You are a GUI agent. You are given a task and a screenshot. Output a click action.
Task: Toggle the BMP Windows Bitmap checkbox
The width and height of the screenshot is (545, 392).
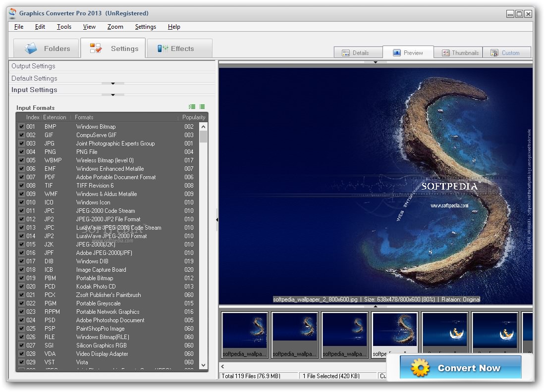[x=21, y=127]
